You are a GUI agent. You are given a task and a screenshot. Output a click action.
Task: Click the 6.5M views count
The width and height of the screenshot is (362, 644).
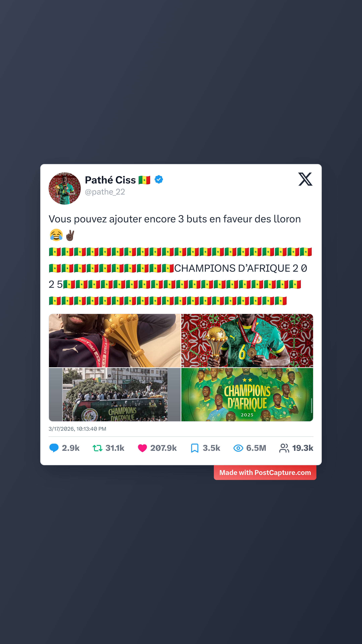click(x=256, y=448)
